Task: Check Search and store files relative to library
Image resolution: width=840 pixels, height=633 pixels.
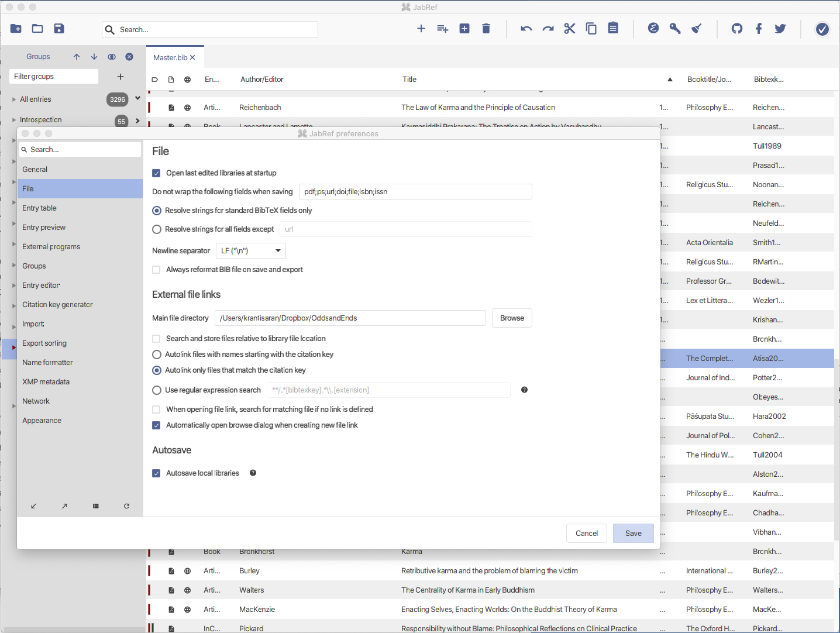Action: point(156,339)
